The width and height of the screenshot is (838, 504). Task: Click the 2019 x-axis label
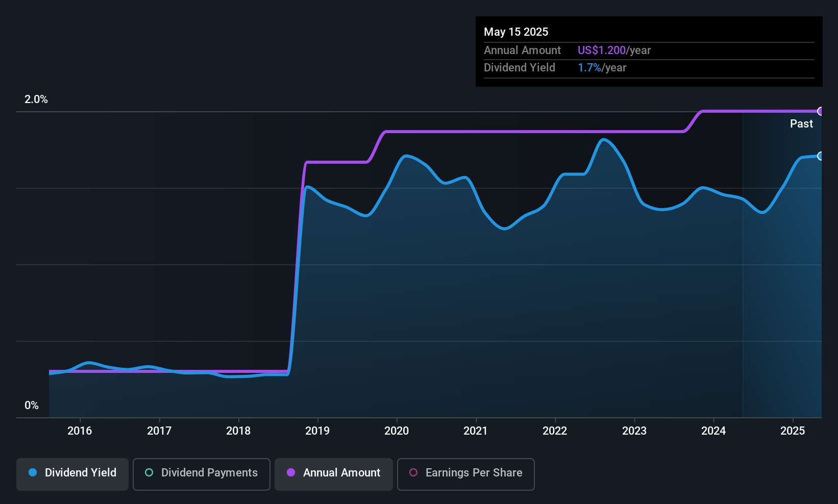[317, 431]
